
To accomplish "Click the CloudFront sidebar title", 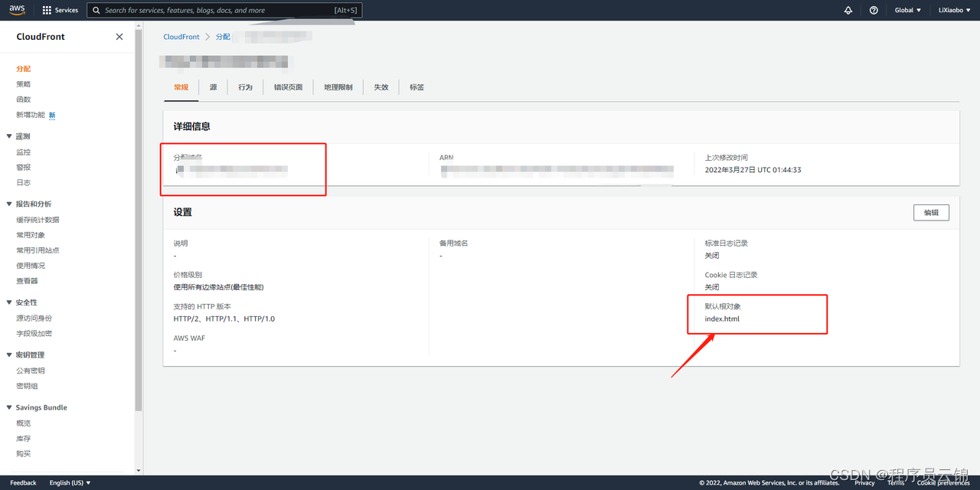I will click(x=41, y=37).
